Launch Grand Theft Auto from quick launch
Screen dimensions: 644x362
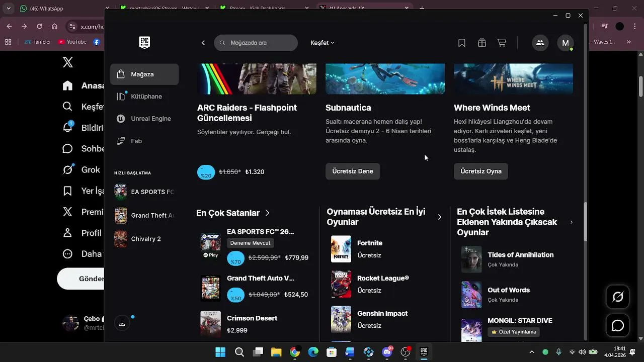pyautogui.click(x=144, y=215)
